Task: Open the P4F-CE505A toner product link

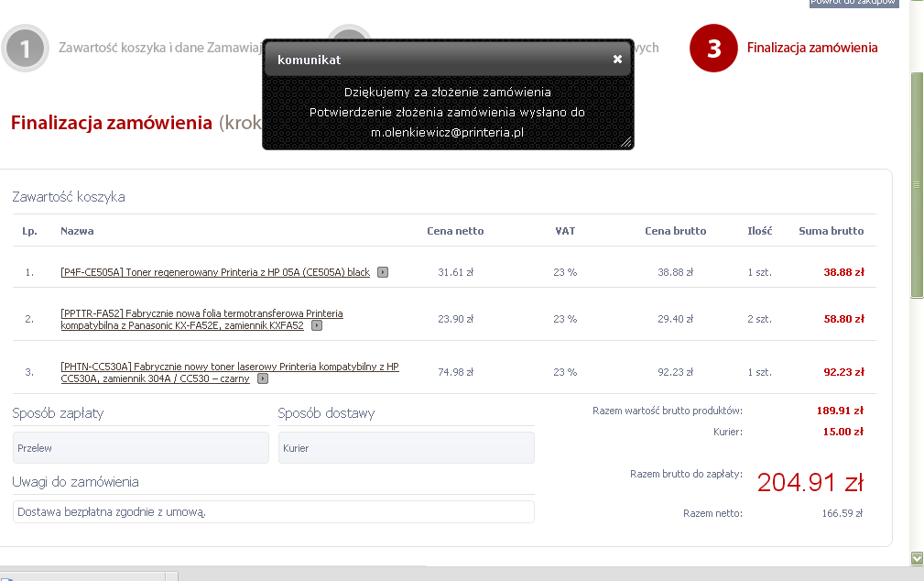Action: point(215,272)
